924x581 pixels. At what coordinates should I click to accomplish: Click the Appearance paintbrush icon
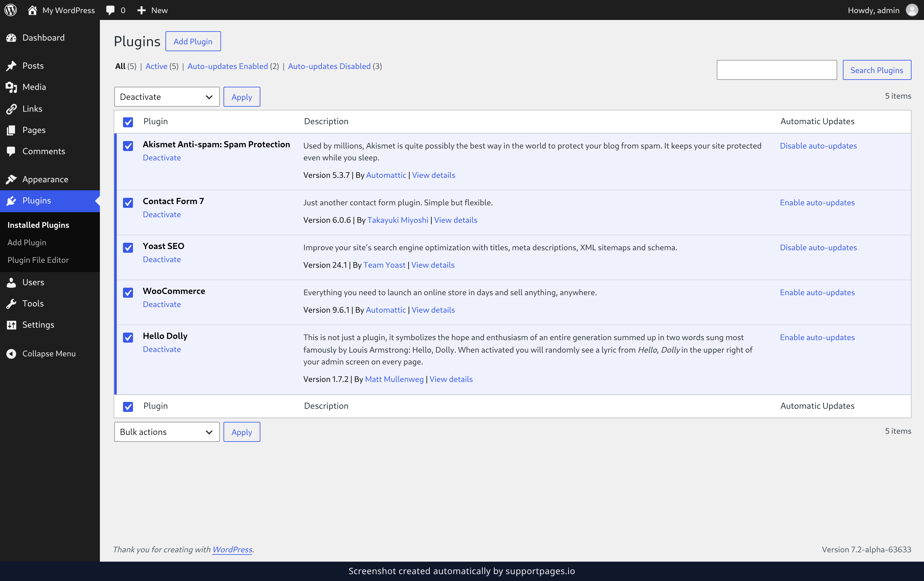(11, 179)
